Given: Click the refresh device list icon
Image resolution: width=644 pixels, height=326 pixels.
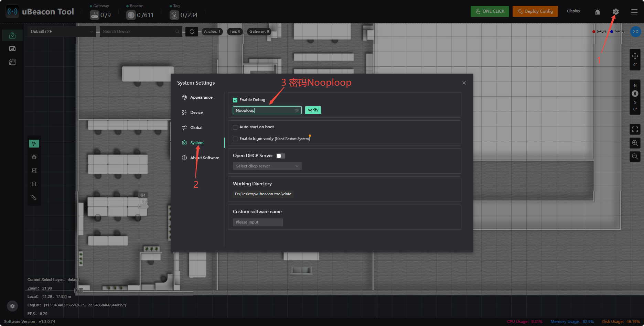Looking at the screenshot, I should 192,32.
